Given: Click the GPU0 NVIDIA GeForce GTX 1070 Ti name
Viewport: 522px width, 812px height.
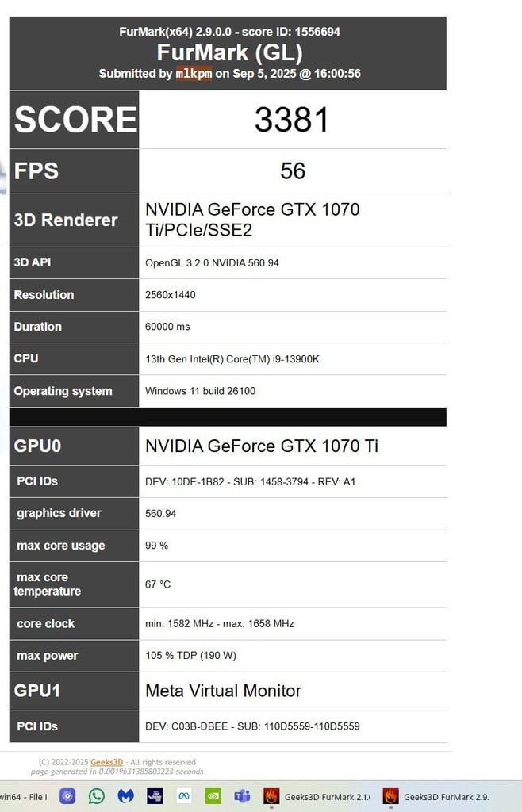Looking at the screenshot, I should [262, 446].
